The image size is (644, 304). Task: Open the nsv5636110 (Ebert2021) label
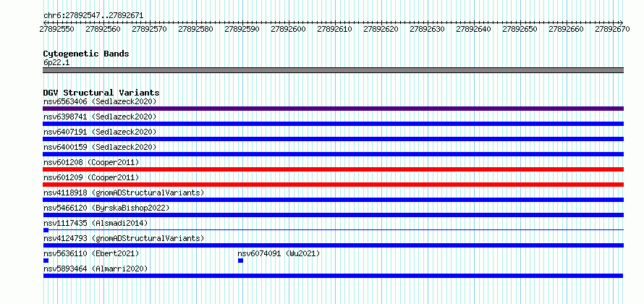click(91, 253)
